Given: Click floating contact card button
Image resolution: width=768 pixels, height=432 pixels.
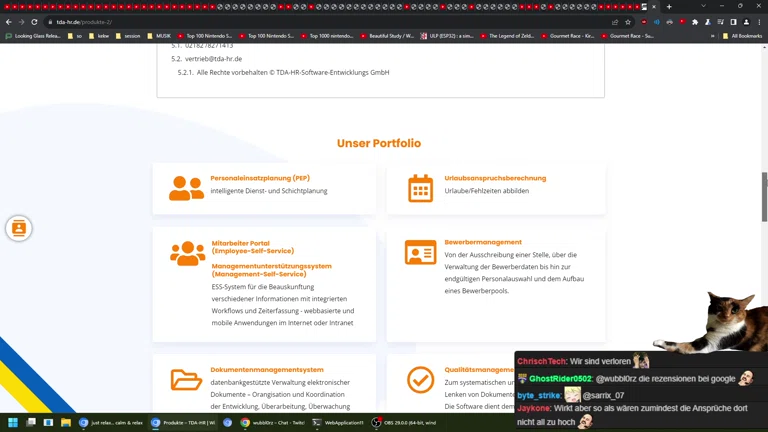Looking at the screenshot, I should tap(19, 228).
